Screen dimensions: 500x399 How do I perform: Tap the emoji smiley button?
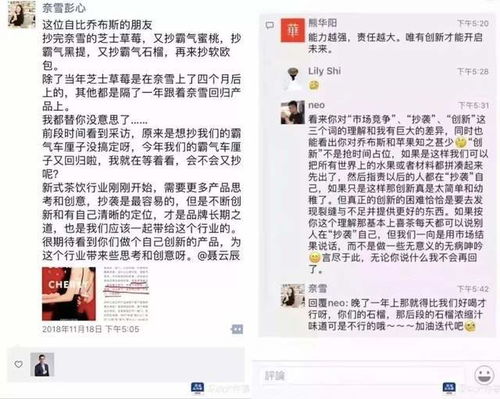point(484,375)
